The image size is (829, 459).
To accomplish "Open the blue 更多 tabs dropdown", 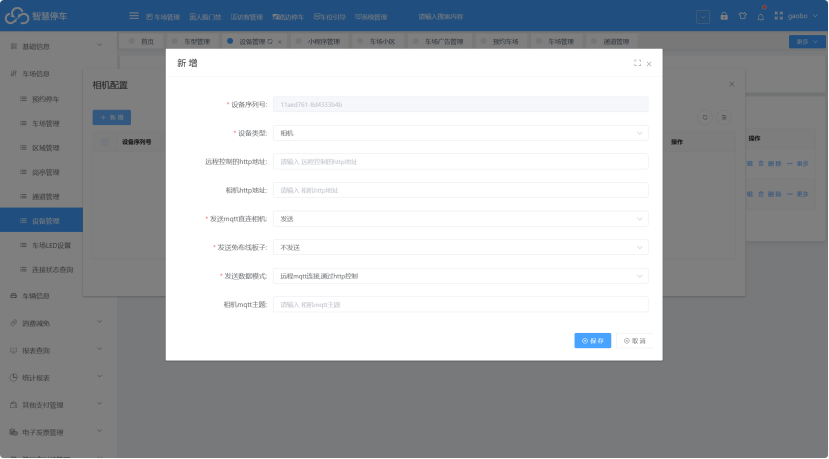I will tap(807, 42).
